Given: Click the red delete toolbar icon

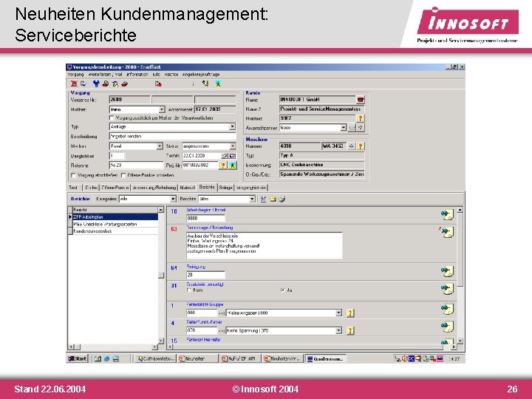Looking at the screenshot, I should pos(74,83).
